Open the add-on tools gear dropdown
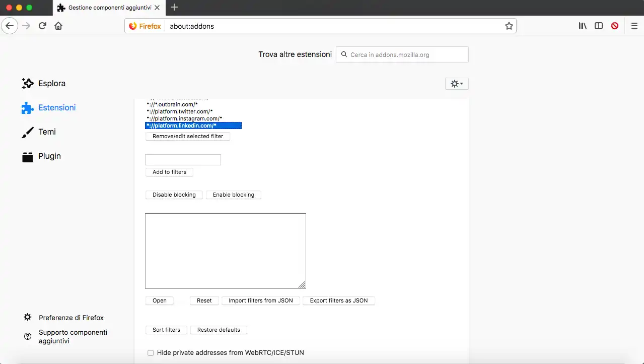 click(x=457, y=84)
